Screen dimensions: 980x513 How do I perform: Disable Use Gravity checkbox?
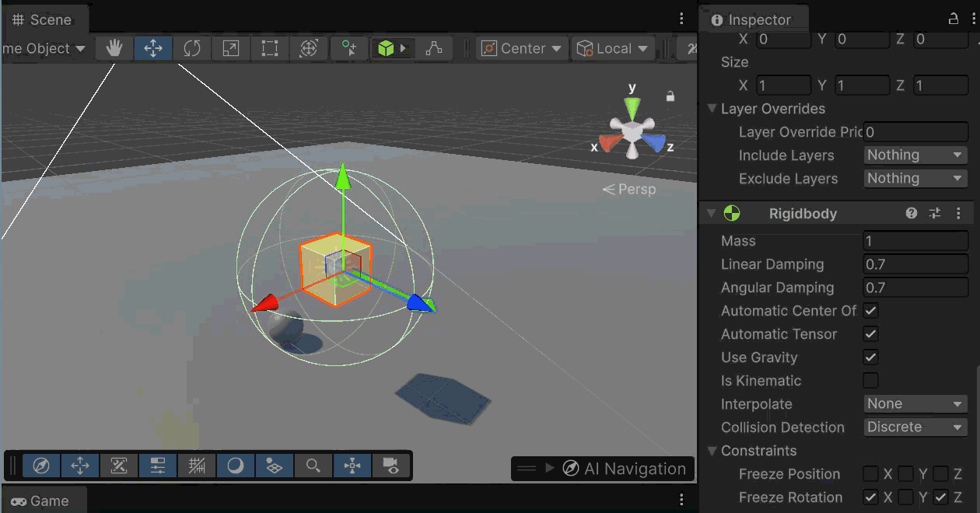(x=871, y=358)
